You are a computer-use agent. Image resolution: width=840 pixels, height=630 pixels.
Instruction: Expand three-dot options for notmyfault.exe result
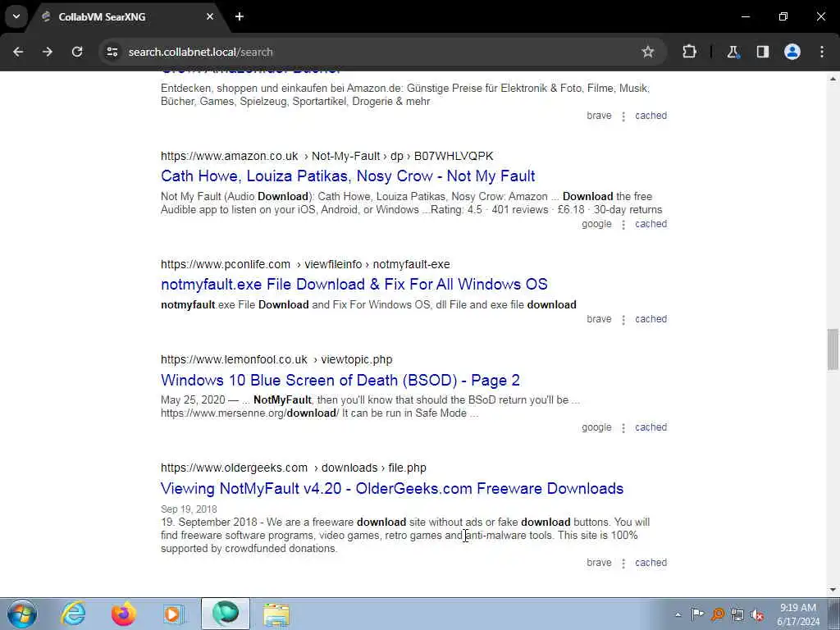[x=623, y=320]
